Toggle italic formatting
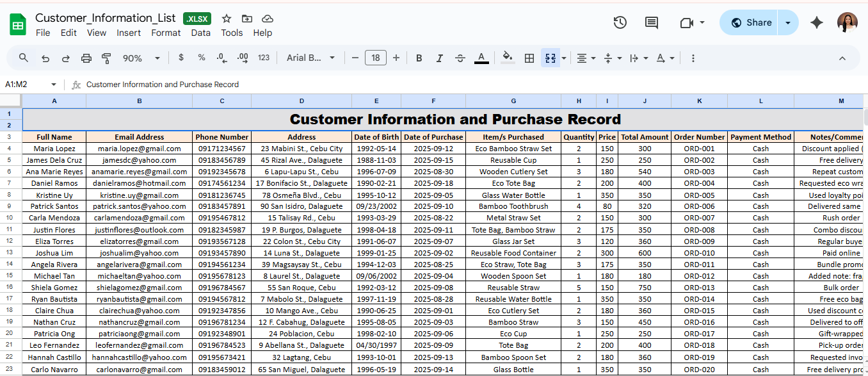Viewport: 868px width, 376px height. (440, 58)
